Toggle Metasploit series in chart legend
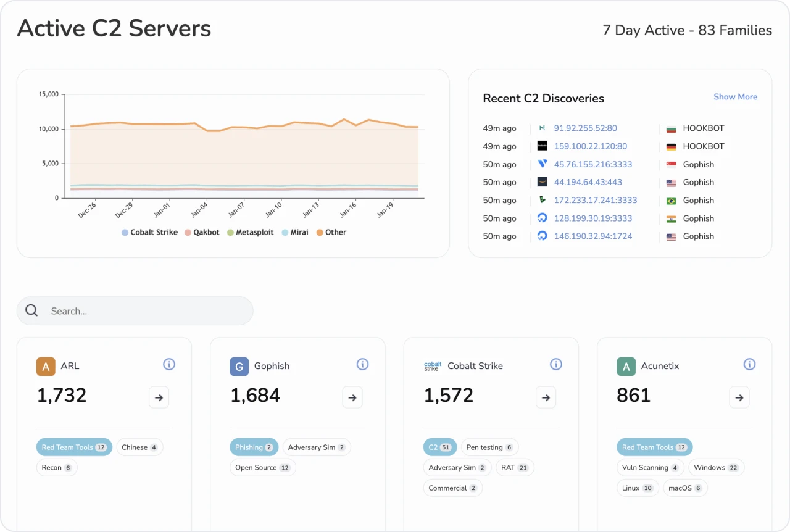 251,233
